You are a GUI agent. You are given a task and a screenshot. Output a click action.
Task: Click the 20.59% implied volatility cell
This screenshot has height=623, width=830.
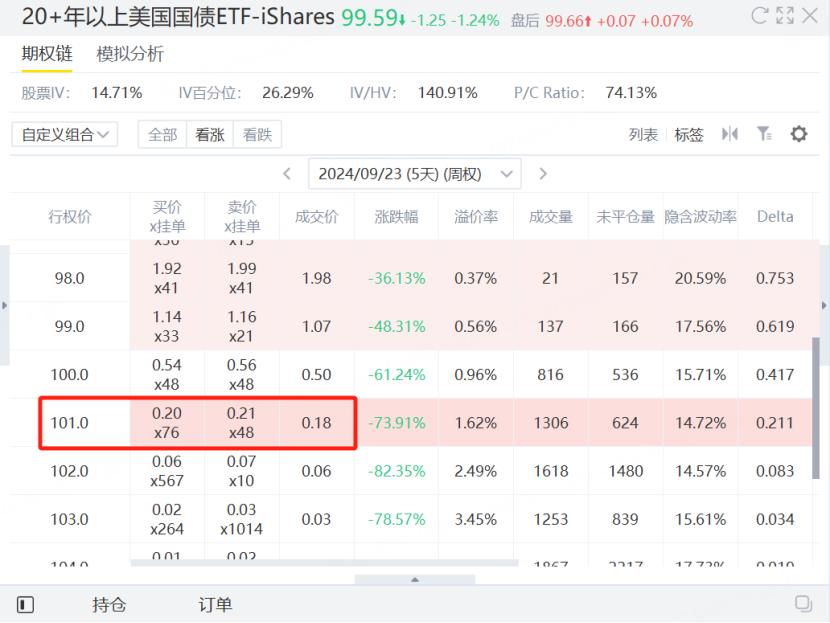point(700,278)
